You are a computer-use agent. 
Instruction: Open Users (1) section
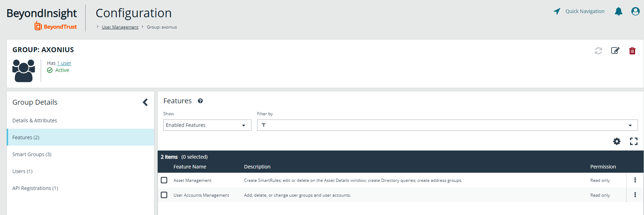tap(80, 171)
